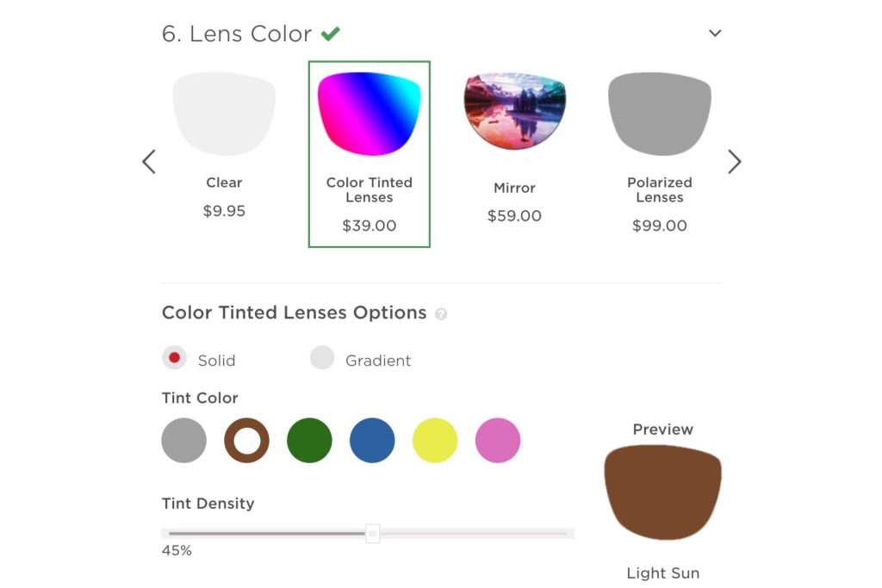Screen dimensions: 882x588
Task: Click the Preview label
Action: pyautogui.click(x=662, y=429)
